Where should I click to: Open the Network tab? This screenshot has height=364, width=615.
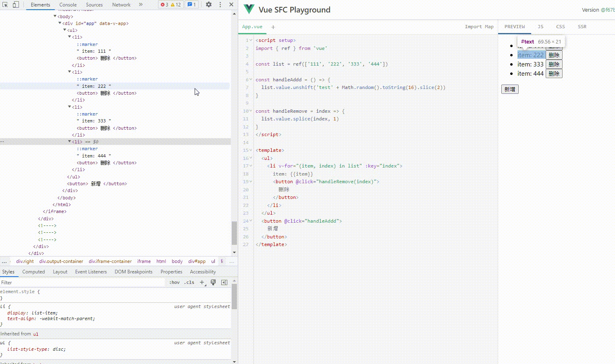click(x=121, y=5)
